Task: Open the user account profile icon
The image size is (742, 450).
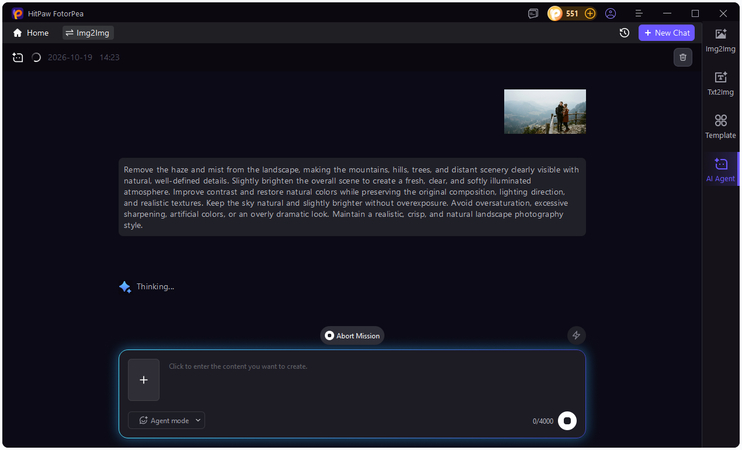Action: [x=610, y=14]
